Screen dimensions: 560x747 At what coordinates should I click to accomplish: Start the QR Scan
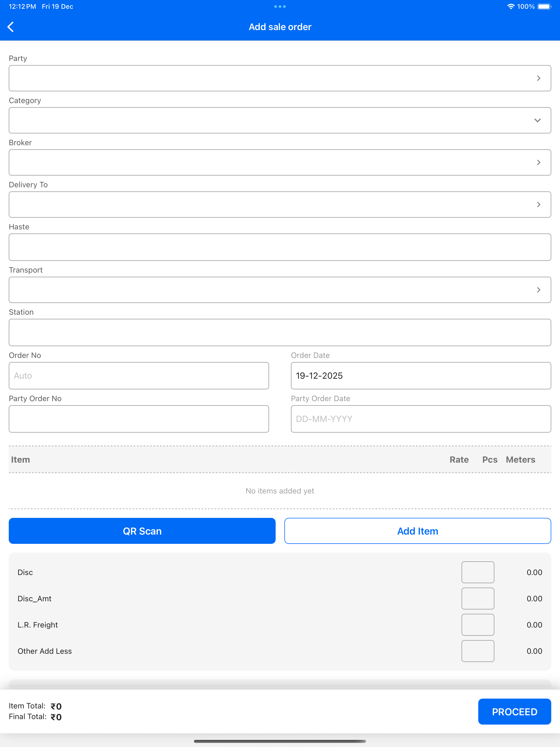coord(142,531)
